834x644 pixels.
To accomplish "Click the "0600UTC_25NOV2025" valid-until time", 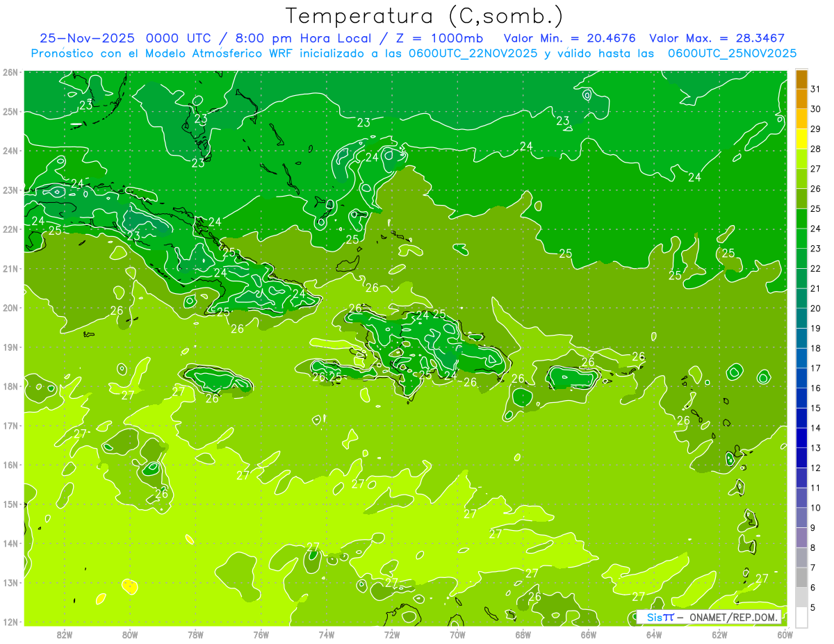I will (x=732, y=53).
